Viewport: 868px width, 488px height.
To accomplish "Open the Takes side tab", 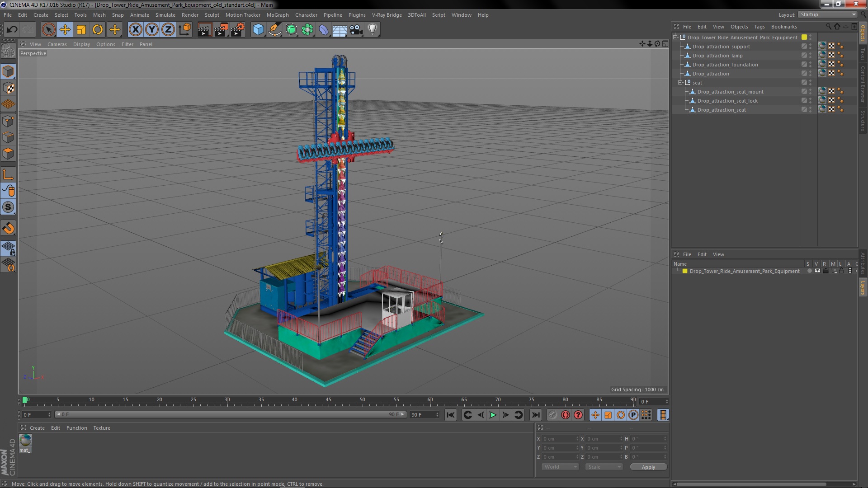I will (x=863, y=54).
